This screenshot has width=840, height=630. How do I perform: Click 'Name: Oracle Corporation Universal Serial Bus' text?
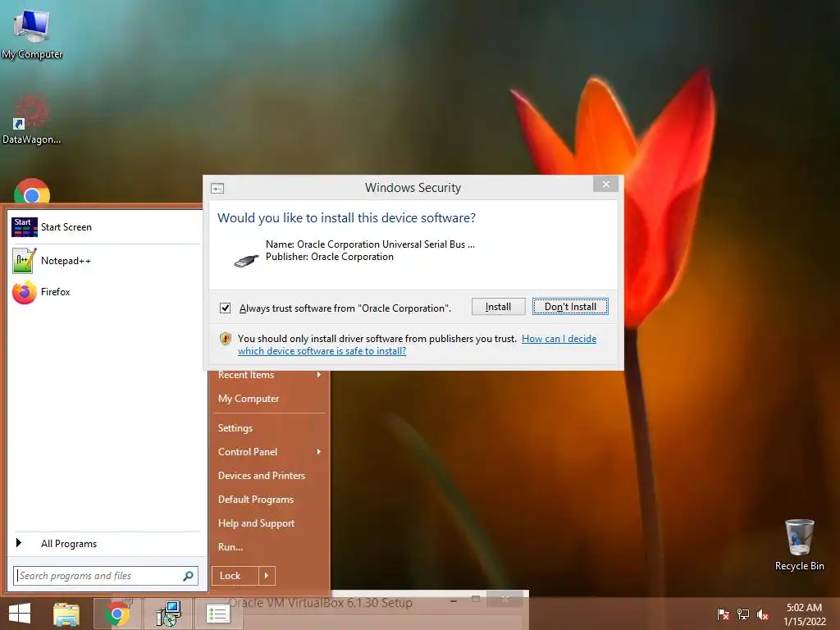point(370,244)
